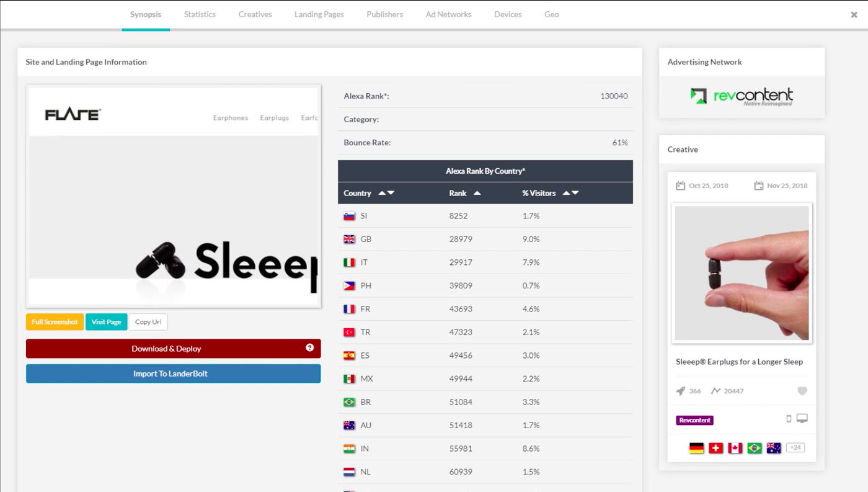Expand the +24 more countries badge
The height and width of the screenshot is (492, 868).
pos(795,447)
